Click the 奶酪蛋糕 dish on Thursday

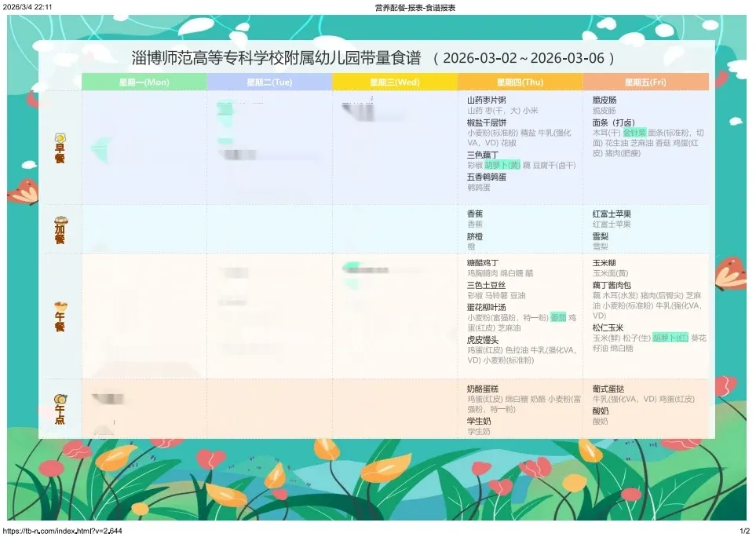point(483,389)
